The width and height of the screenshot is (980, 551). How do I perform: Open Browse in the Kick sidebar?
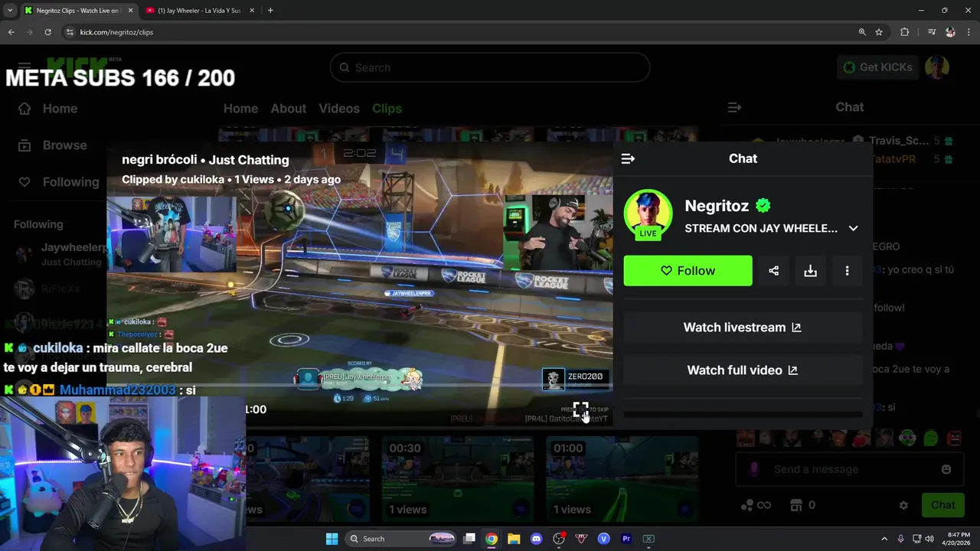point(53,145)
